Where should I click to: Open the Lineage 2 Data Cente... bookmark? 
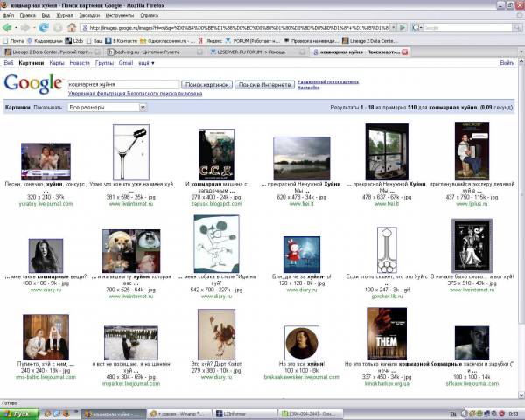[369, 41]
